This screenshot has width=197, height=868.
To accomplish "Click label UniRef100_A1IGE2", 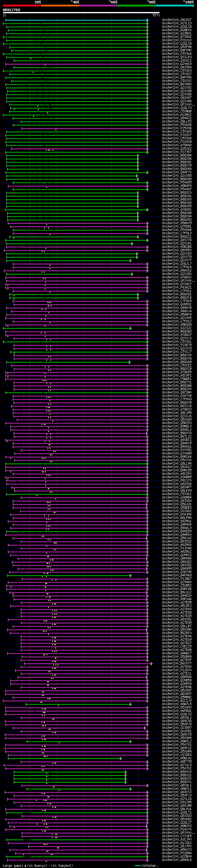I will click(x=177, y=843).
